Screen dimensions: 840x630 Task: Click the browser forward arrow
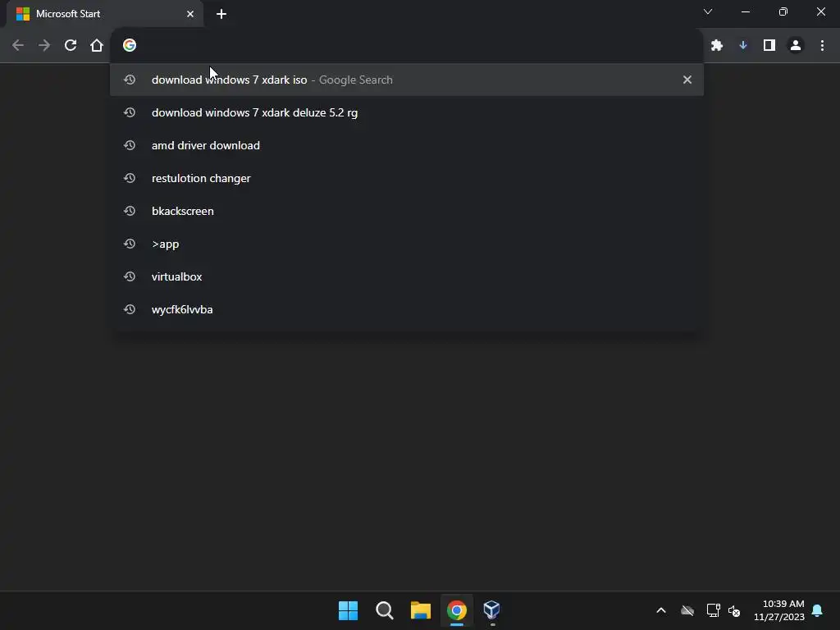pyautogui.click(x=44, y=46)
